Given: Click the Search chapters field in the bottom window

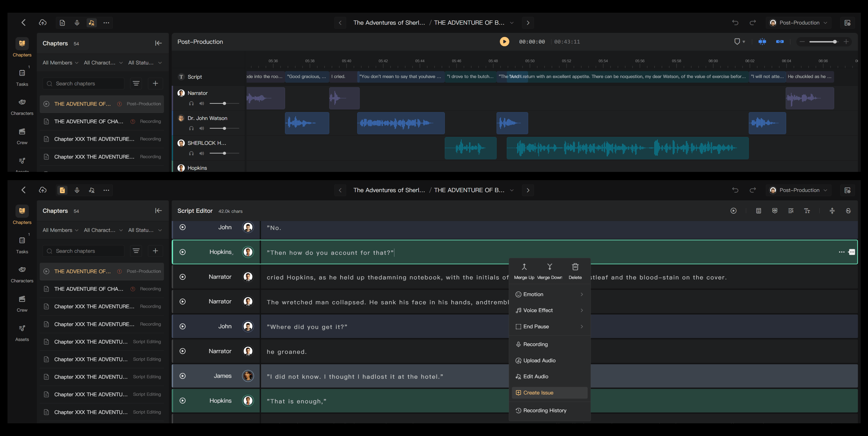Looking at the screenshot, I should [x=84, y=251].
